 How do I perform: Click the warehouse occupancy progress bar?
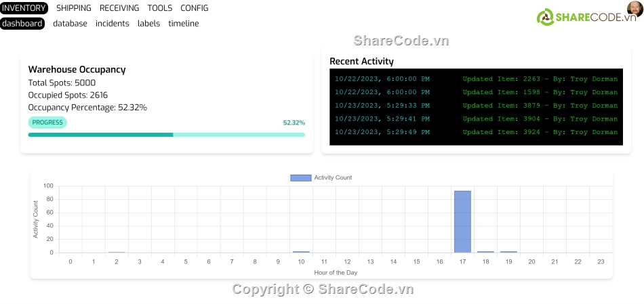[166, 135]
